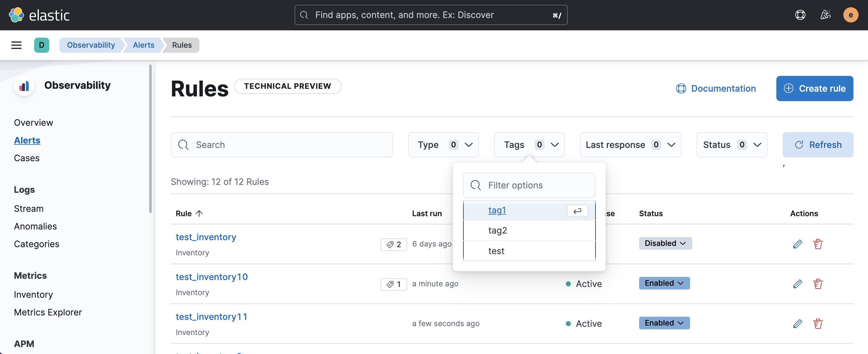Open the newsfeed celebration icon
The width and height of the screenshot is (868, 354).
825,15
